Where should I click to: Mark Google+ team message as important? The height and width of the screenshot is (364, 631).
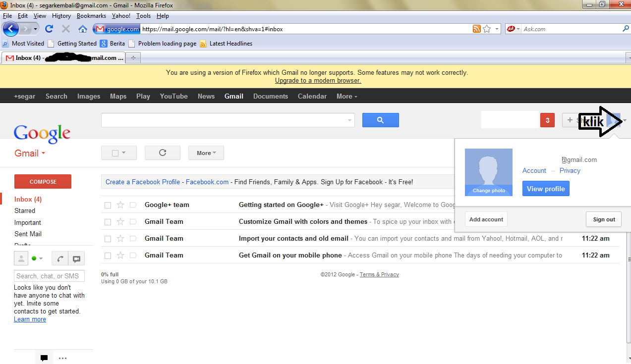coord(133,205)
